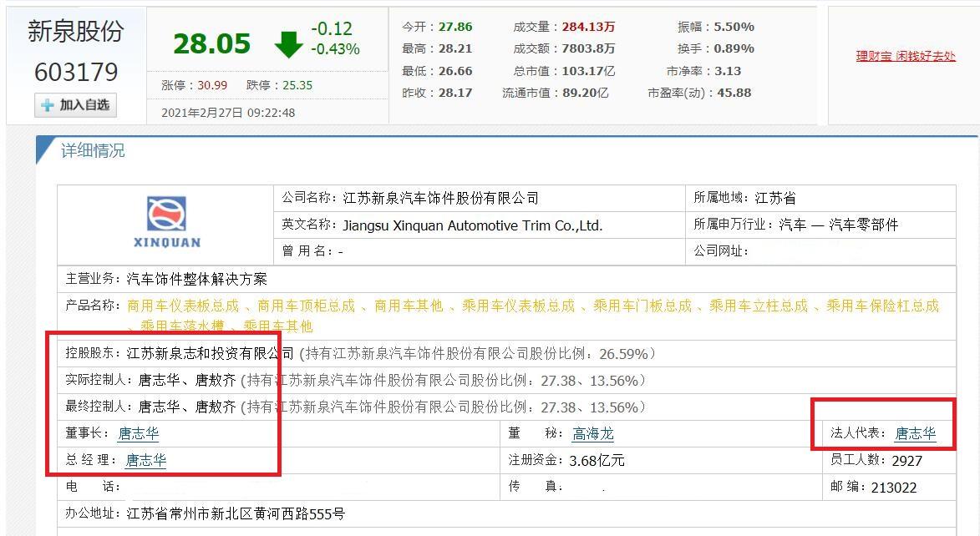Click product link 商用车顶柜总成
This screenshot has height=536, width=980.
[x=307, y=306]
